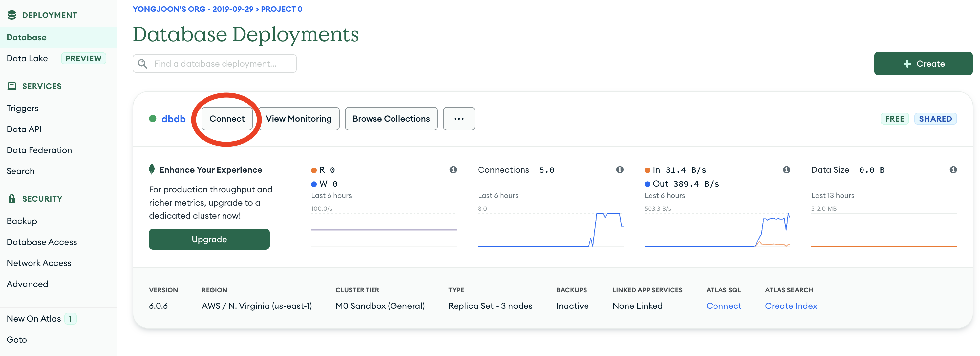Click the Upgrade button
980x356 pixels.
pyautogui.click(x=209, y=239)
